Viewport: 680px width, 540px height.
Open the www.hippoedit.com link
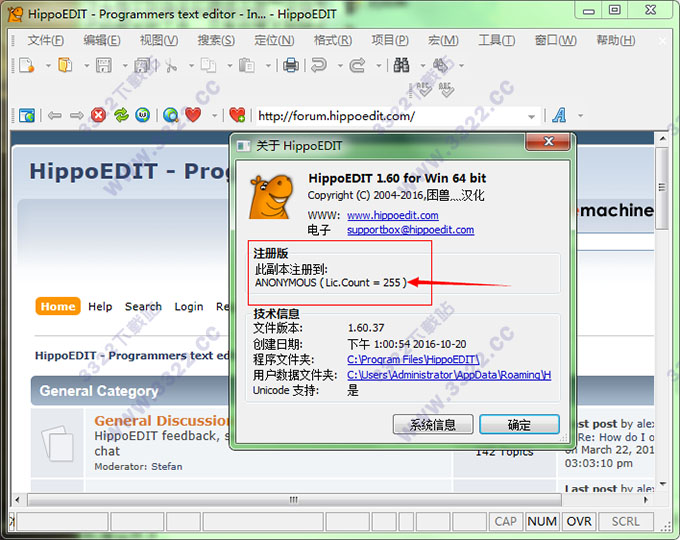pyautogui.click(x=392, y=215)
